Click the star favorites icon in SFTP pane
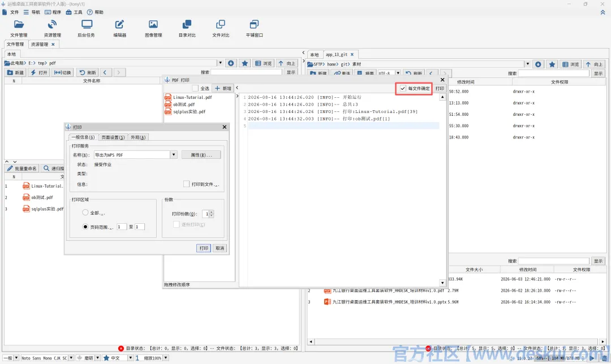This screenshot has width=611, height=364. point(552,64)
